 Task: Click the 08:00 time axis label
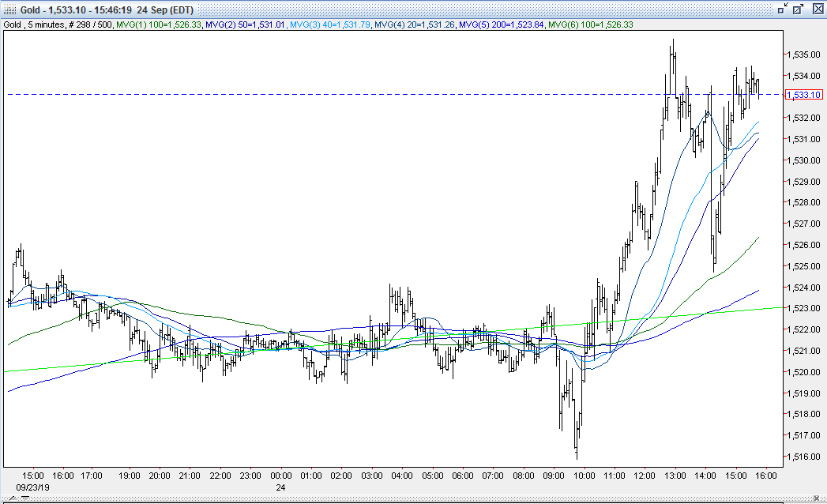pos(523,476)
